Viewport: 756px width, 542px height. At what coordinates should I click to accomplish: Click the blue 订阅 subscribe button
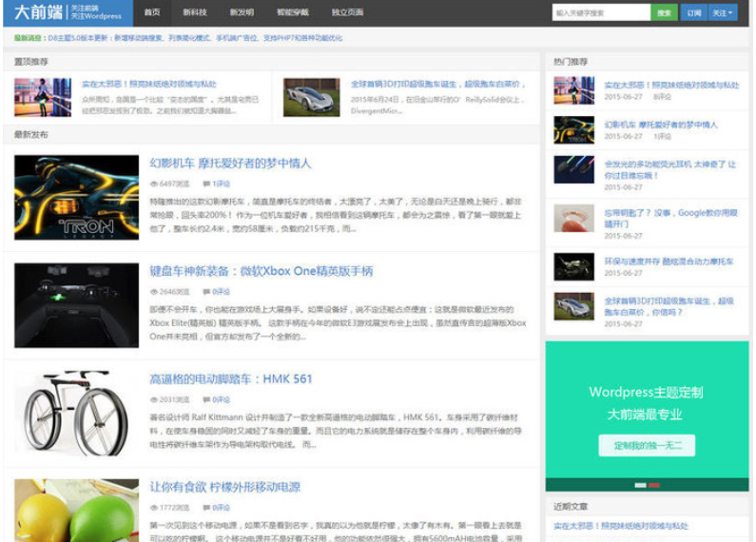coord(694,13)
